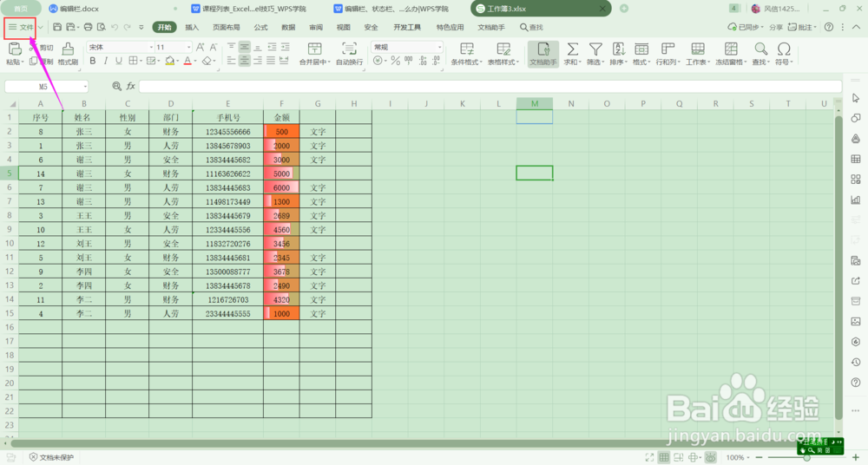Click the Rows and Columns (行和列) icon

(x=668, y=49)
